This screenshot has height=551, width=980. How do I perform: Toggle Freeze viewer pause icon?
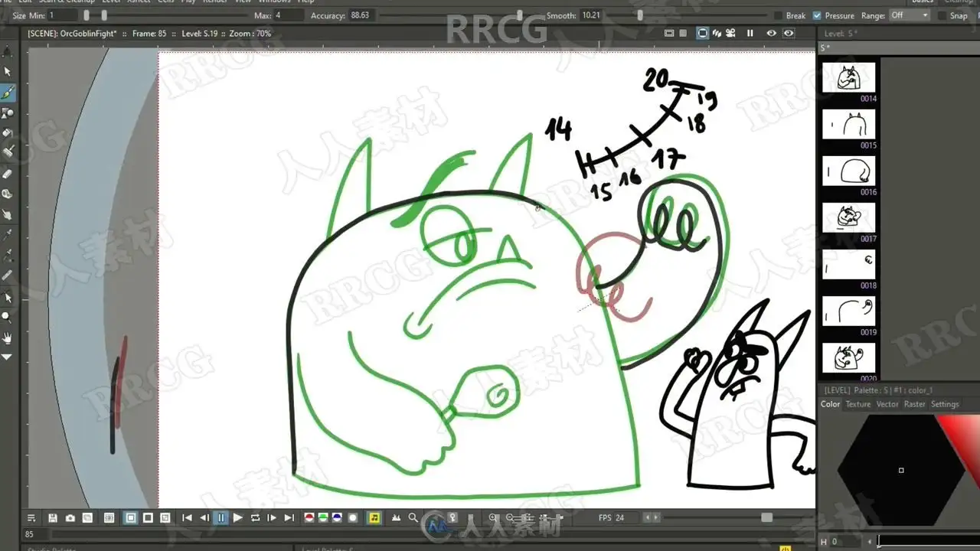pyautogui.click(x=750, y=33)
